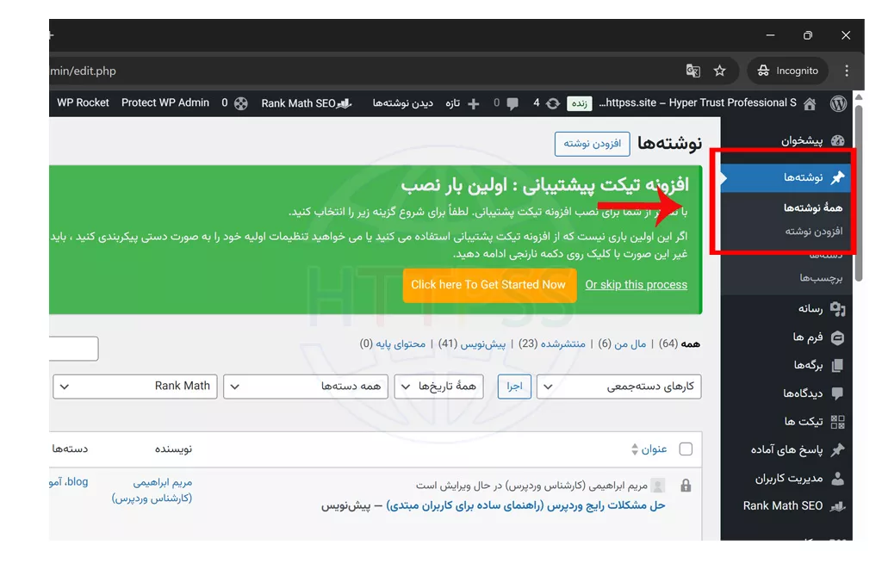The width and height of the screenshot is (882, 588).
Task: Click the bookmark star icon in address bar
Action: (720, 71)
